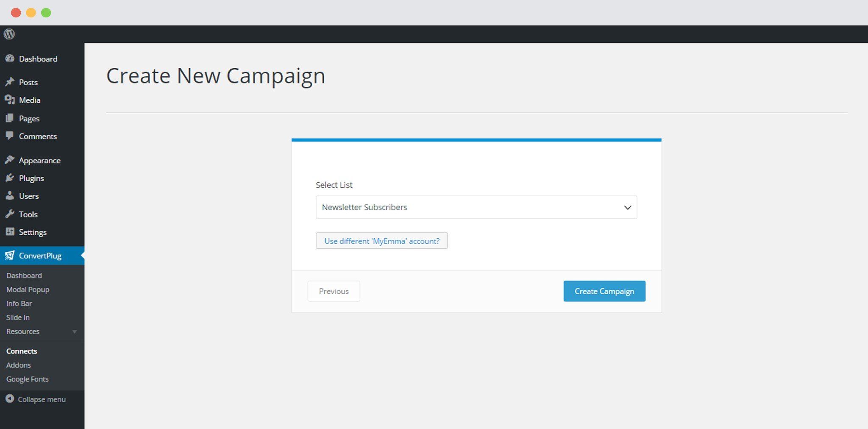Click the Collapse menu arrow icon
Image resolution: width=868 pixels, height=429 pixels.
click(x=10, y=399)
